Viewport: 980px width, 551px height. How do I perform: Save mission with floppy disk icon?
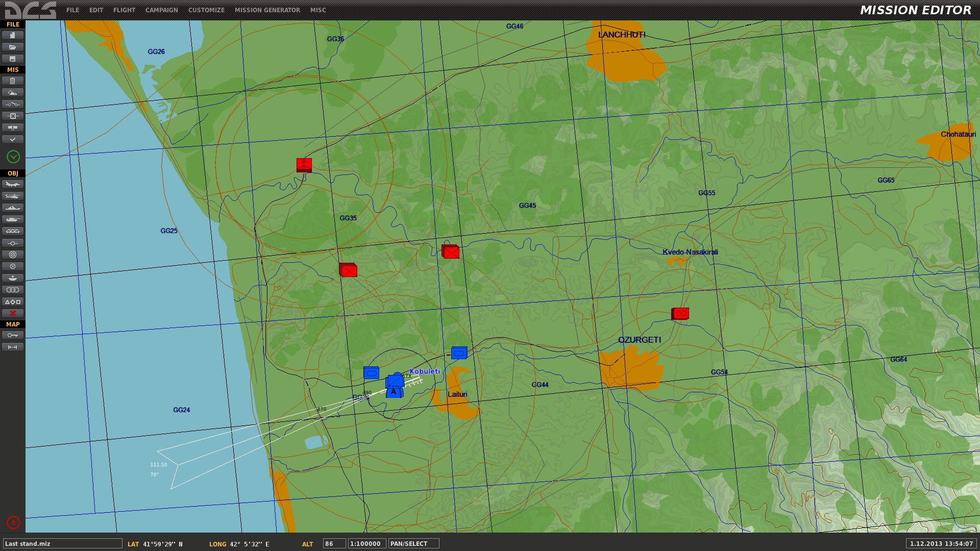click(x=13, y=59)
